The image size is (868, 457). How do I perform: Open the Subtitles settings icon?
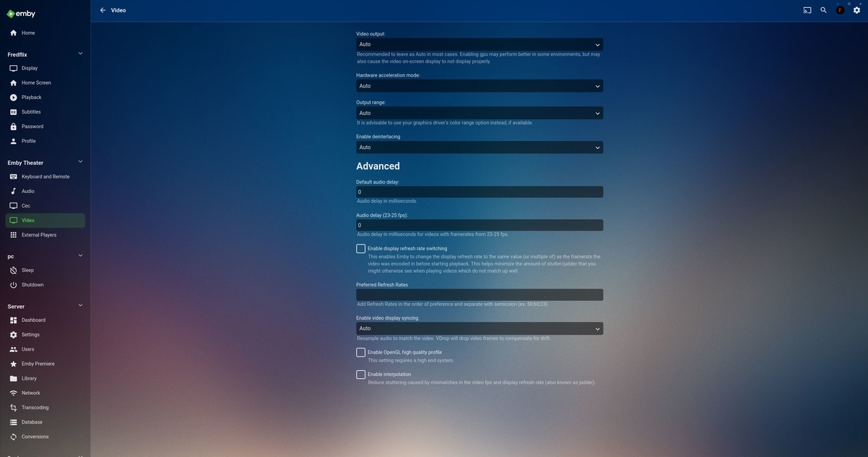(x=12, y=111)
